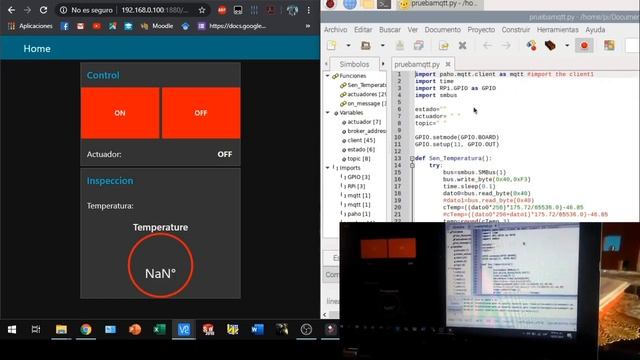
Task: Select topic [8] in the symbols tree
Action: coord(356,159)
